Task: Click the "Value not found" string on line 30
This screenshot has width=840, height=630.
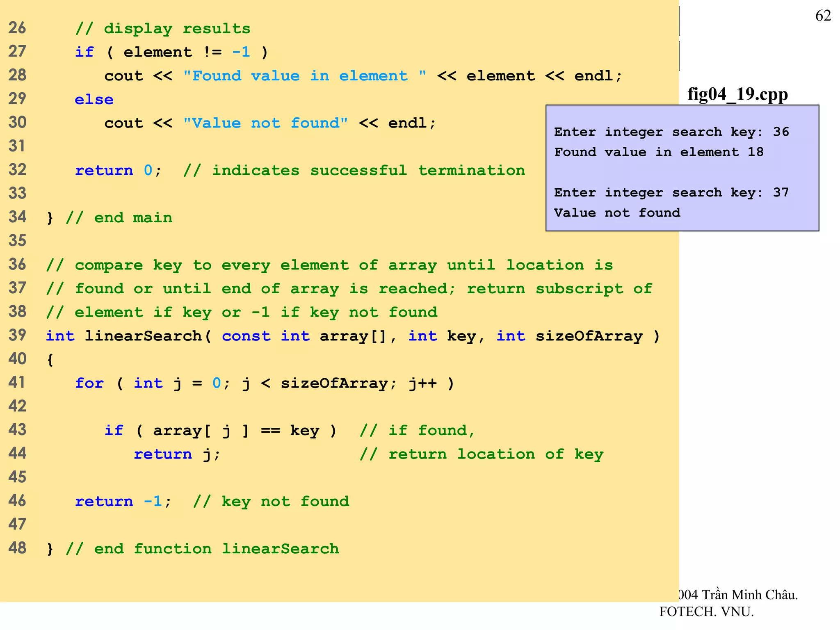Action: pos(265,123)
